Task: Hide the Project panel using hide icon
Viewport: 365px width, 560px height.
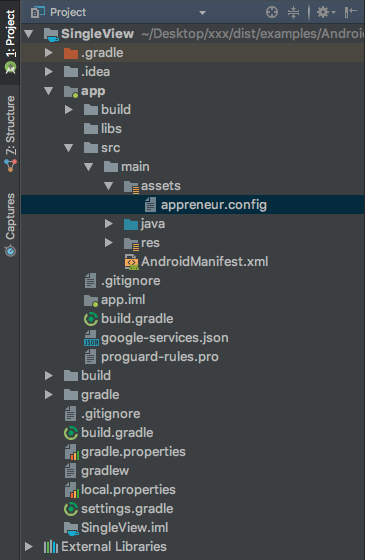Action: tap(351, 12)
